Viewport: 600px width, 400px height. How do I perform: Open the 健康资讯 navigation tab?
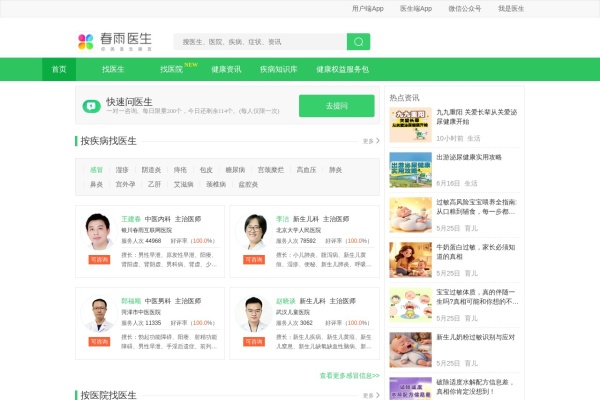[226, 69]
